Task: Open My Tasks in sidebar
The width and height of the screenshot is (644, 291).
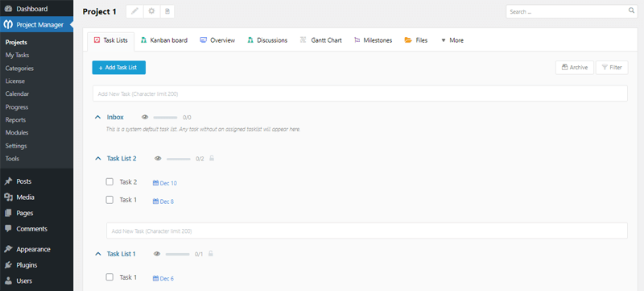Action: [17, 55]
